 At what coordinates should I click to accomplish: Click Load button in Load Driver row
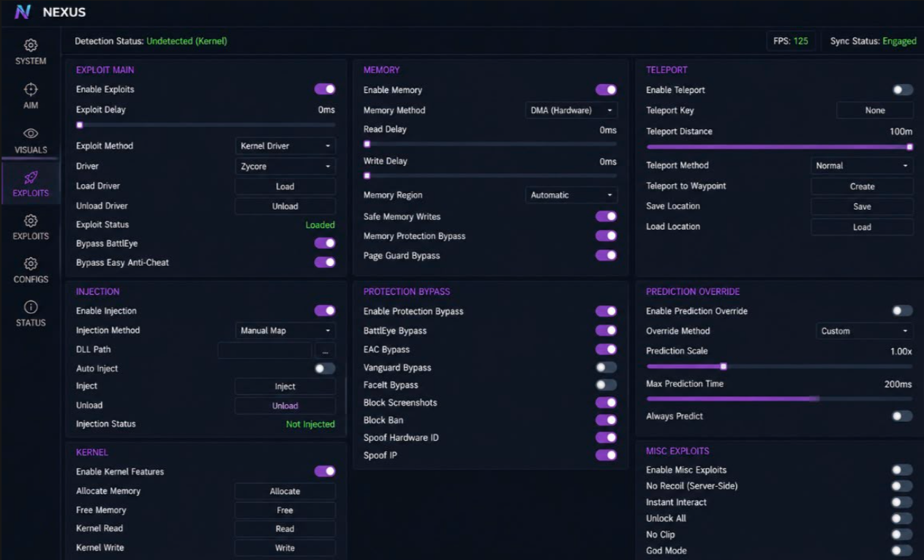pos(285,186)
